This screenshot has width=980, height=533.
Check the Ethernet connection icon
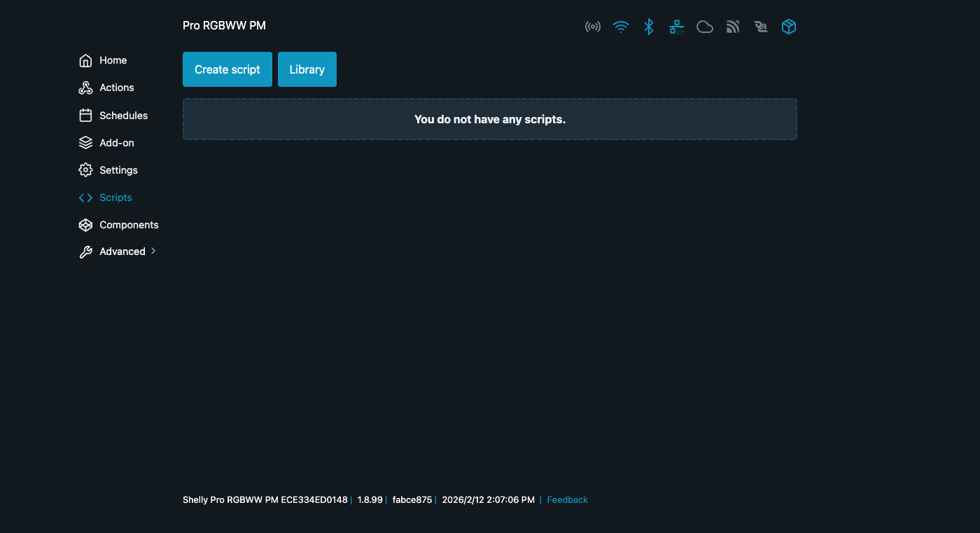(676, 26)
